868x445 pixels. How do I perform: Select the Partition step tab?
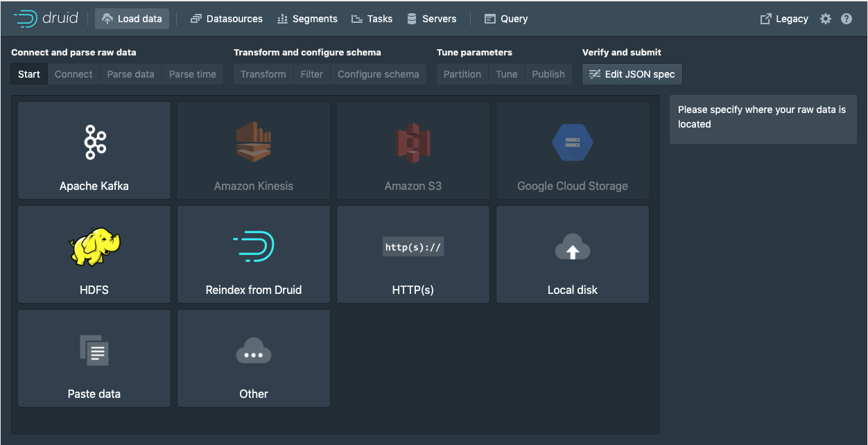(462, 74)
